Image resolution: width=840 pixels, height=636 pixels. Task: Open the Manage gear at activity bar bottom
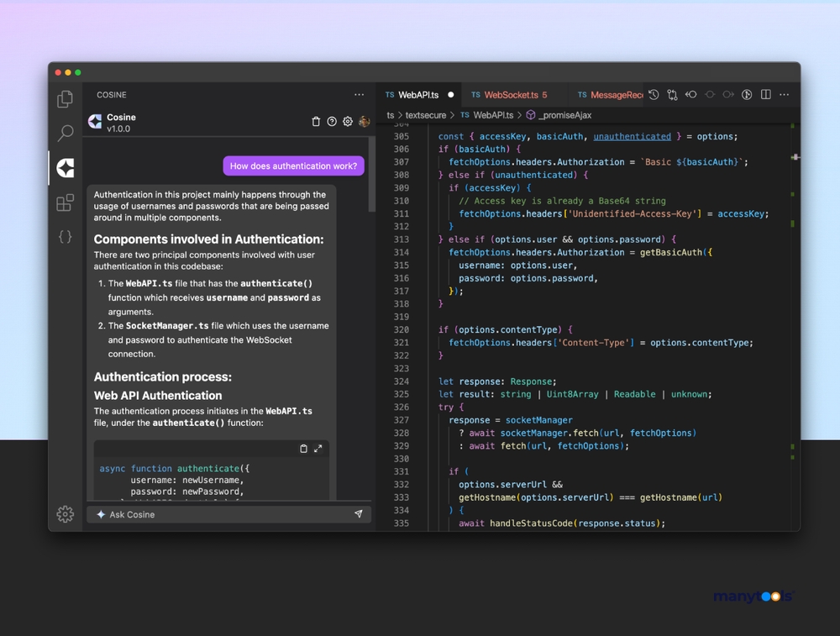pos(65,514)
